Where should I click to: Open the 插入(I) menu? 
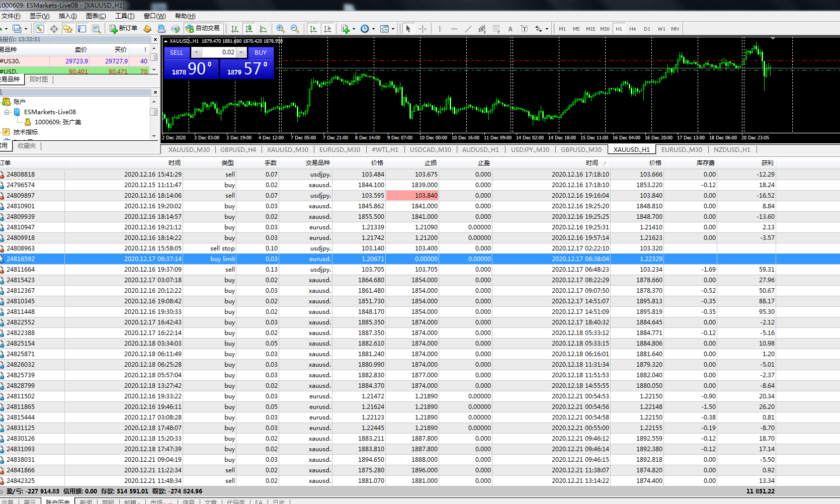pos(68,16)
